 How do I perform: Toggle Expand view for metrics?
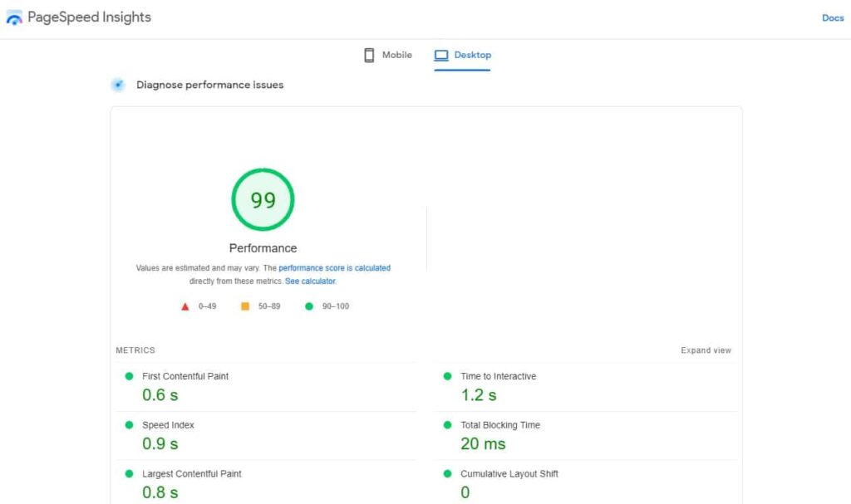[706, 350]
